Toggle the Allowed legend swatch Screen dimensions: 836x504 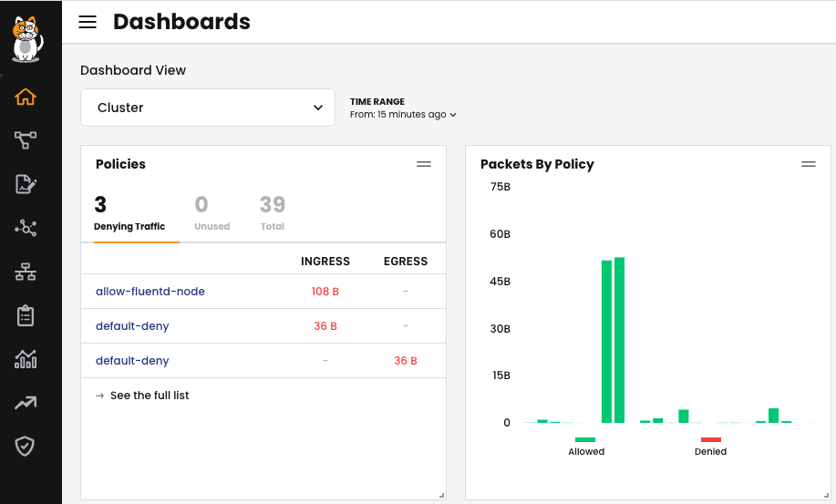click(x=585, y=439)
